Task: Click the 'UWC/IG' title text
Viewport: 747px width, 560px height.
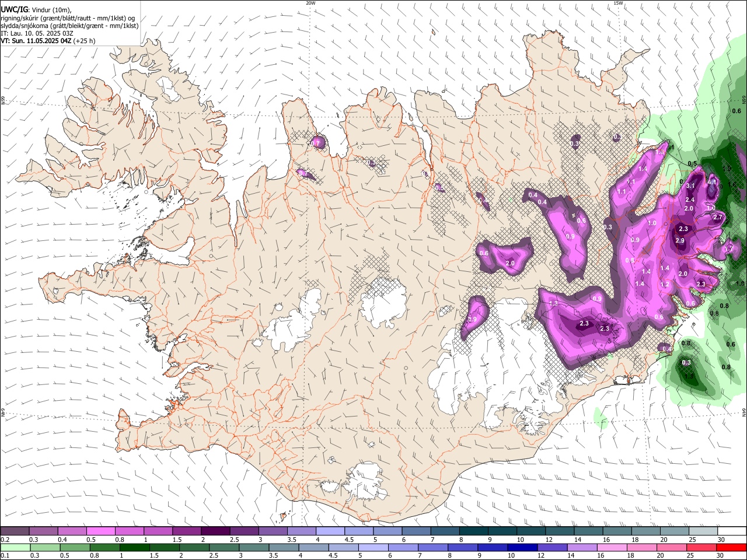Action: coord(13,9)
